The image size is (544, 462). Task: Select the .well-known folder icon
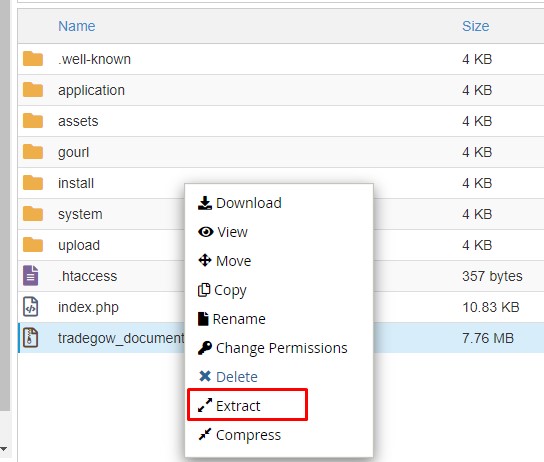[x=33, y=59]
